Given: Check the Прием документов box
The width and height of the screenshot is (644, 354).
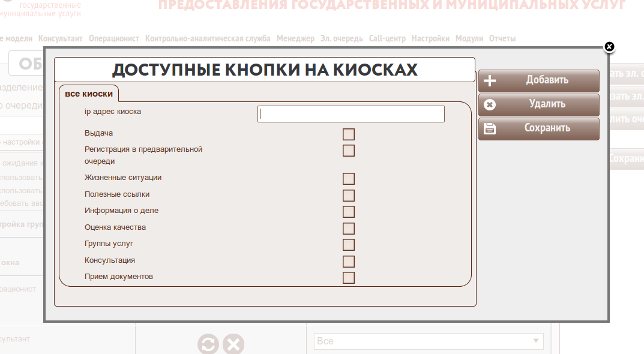Looking at the screenshot, I should 349,278.
